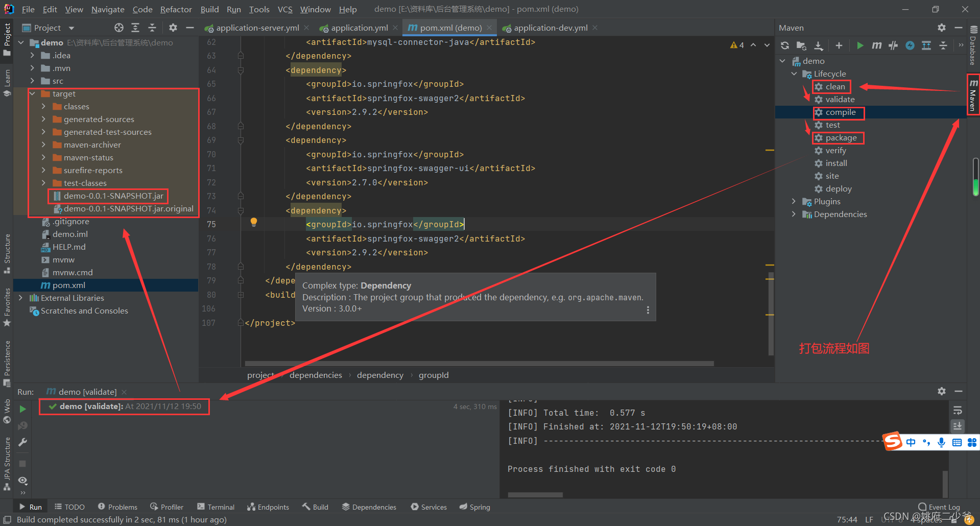Collapse all nodes in Maven tree
The width and height of the screenshot is (980, 526).
(x=943, y=45)
